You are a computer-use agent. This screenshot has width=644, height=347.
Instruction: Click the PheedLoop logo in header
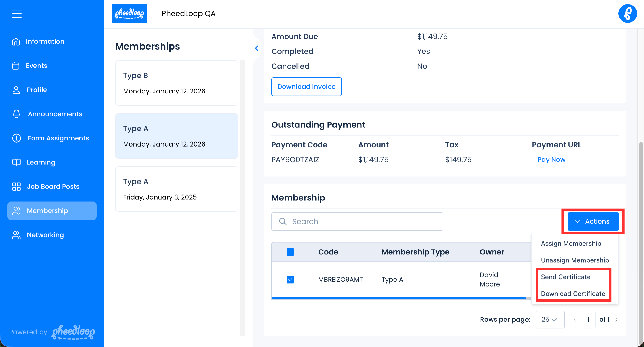(129, 13)
